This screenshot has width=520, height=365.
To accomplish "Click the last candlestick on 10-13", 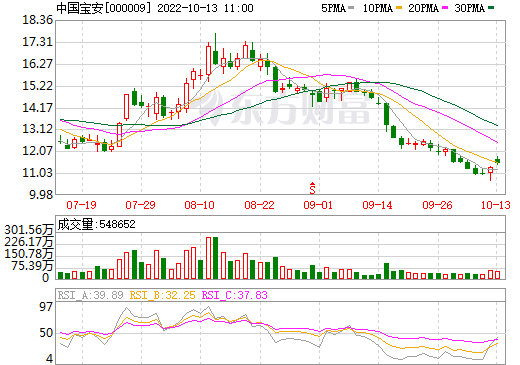I will coord(498,160).
